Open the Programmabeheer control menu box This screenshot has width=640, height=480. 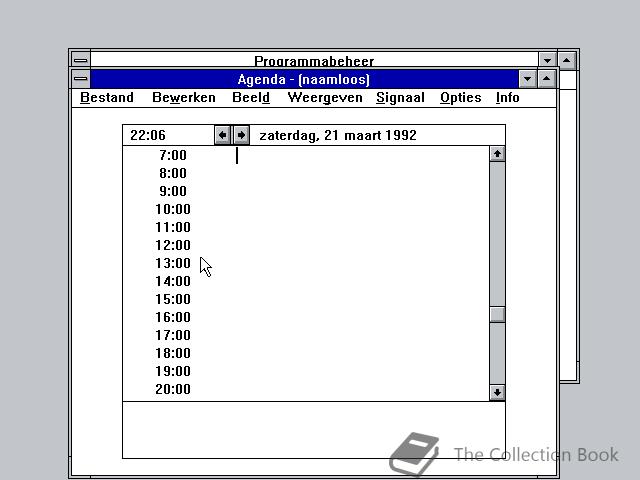pyautogui.click(x=80, y=60)
